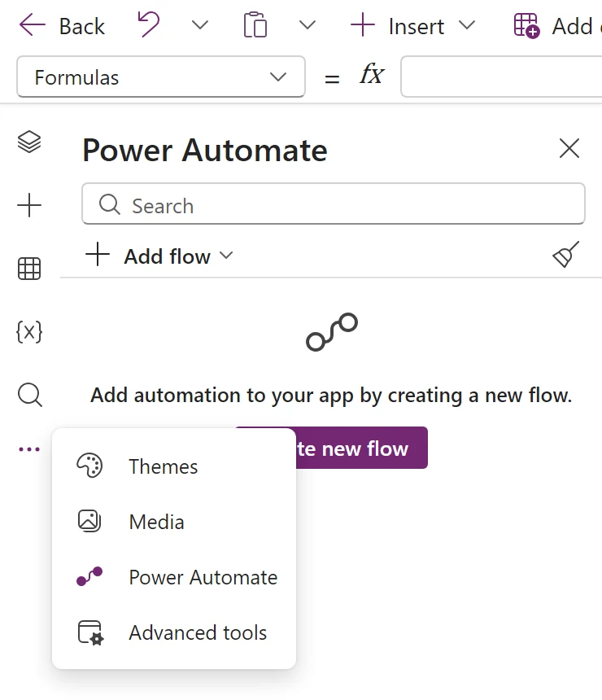
Task: Open the Insert pane plus icon
Action: tap(29, 205)
